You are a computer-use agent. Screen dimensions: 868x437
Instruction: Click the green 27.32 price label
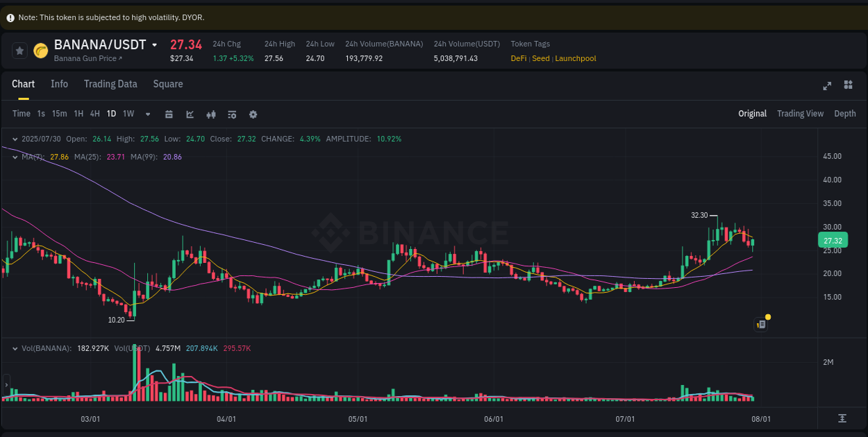tap(832, 240)
